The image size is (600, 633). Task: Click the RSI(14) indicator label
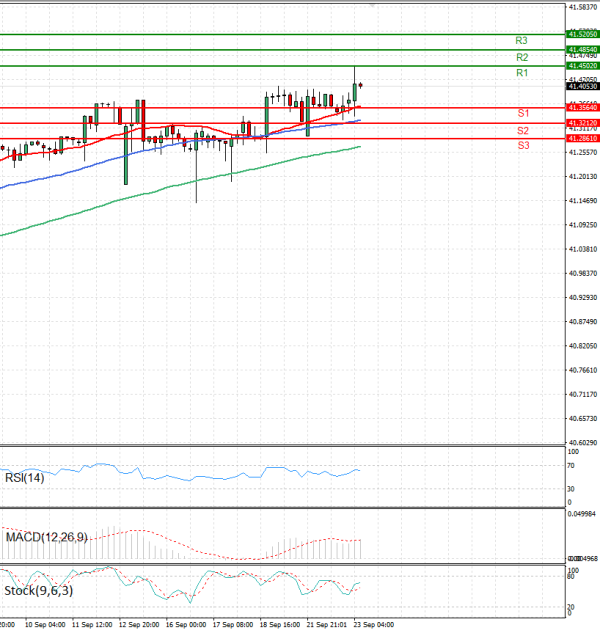pyautogui.click(x=25, y=478)
